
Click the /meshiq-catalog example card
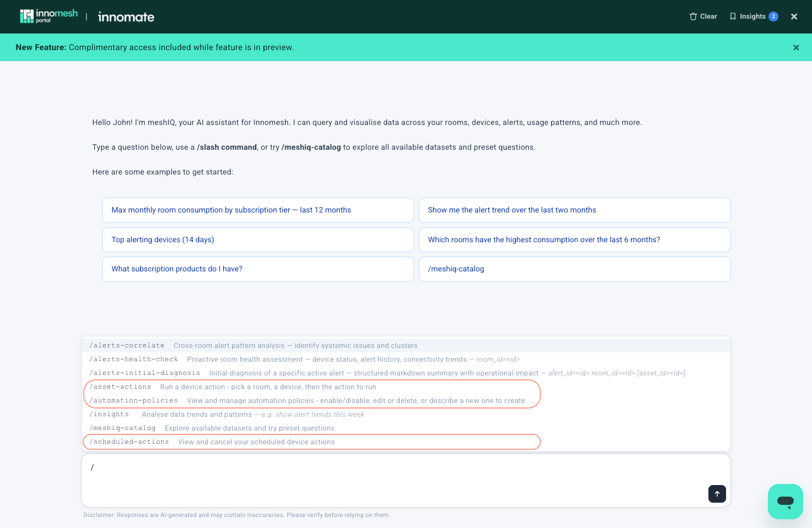[x=575, y=269]
